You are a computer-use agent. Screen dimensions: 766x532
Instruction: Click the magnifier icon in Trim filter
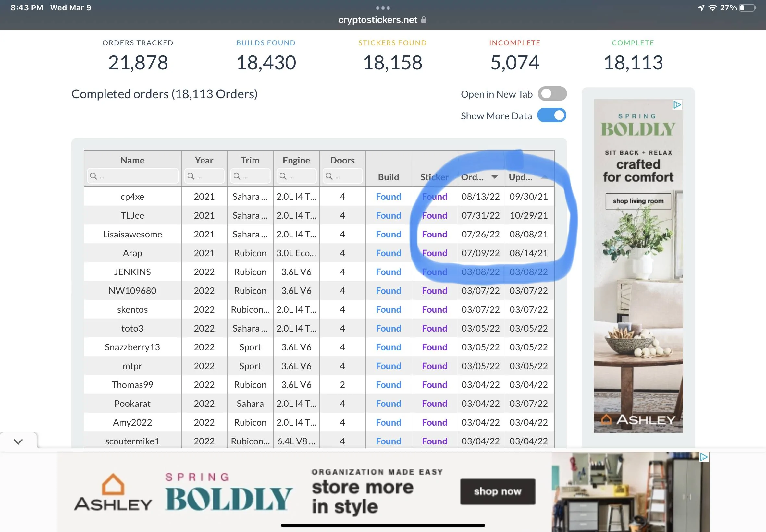[x=237, y=176]
